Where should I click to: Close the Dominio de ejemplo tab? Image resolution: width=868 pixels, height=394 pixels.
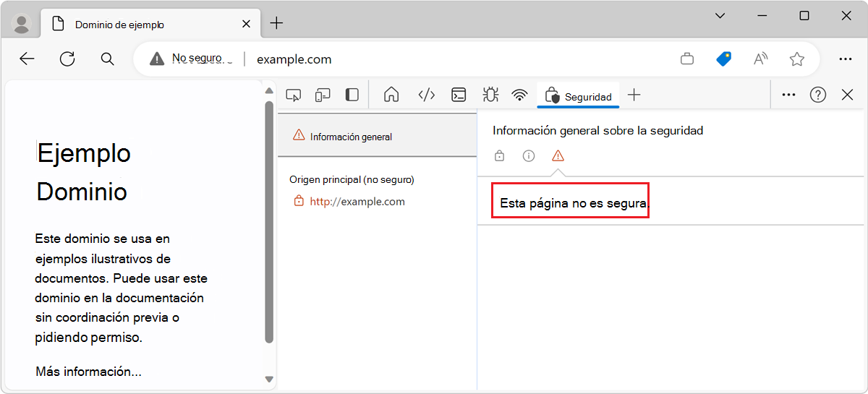pyautogui.click(x=246, y=24)
